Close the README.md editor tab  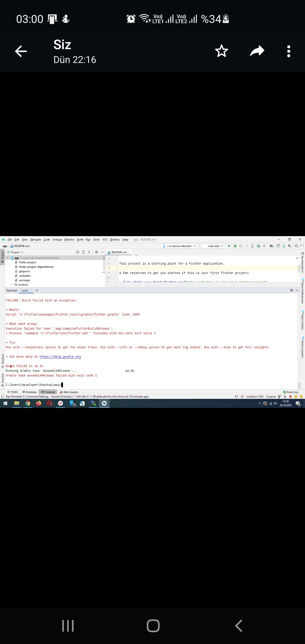[129, 252]
